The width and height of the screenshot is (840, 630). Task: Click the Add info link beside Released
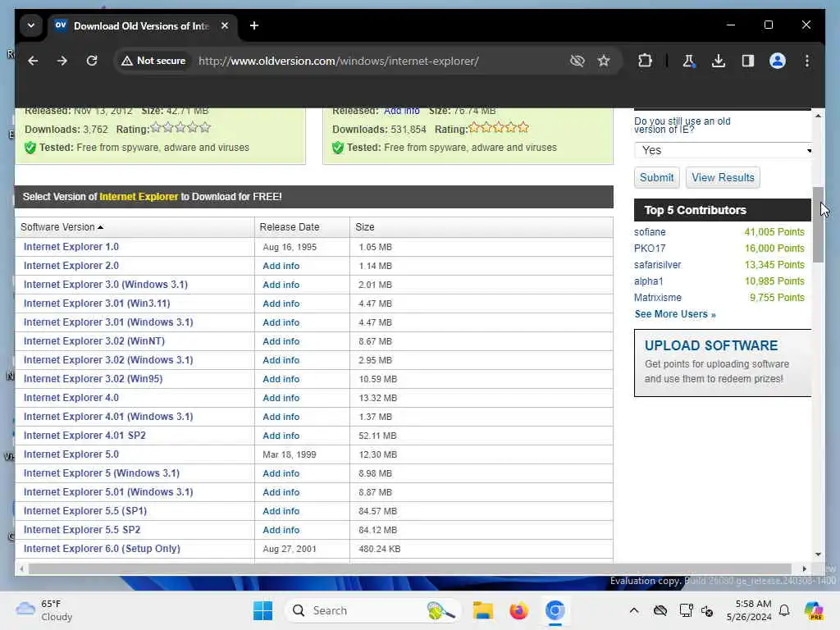point(402,111)
